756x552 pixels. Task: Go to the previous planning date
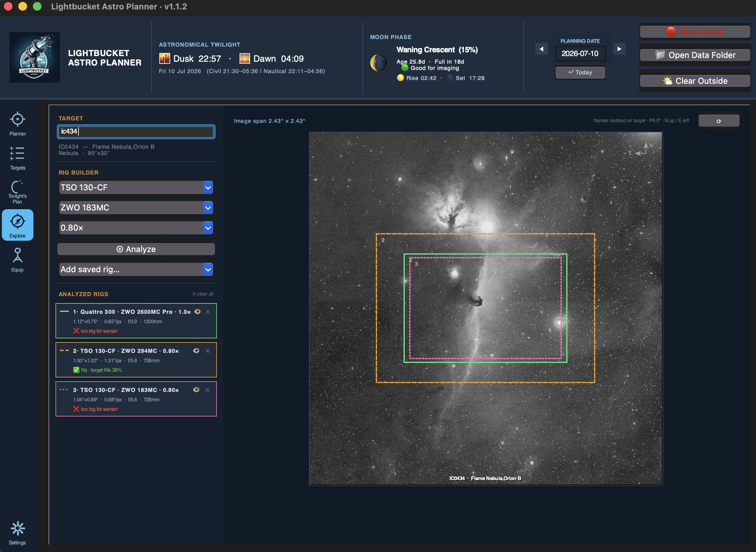pos(541,49)
